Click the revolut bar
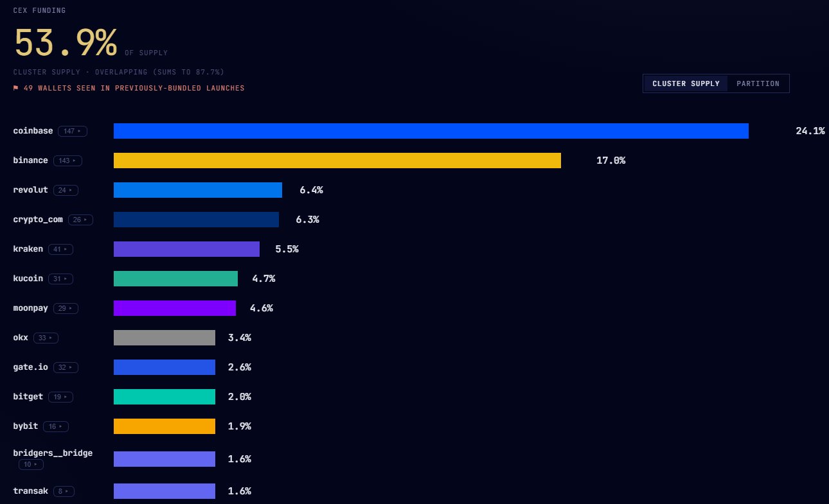Viewport: 829px width, 504px height. pos(198,190)
